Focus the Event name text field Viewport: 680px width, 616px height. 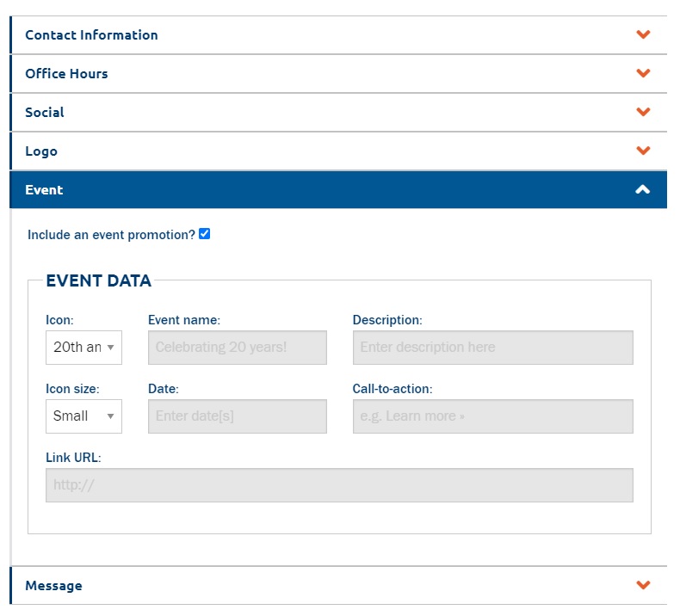pyautogui.click(x=238, y=348)
